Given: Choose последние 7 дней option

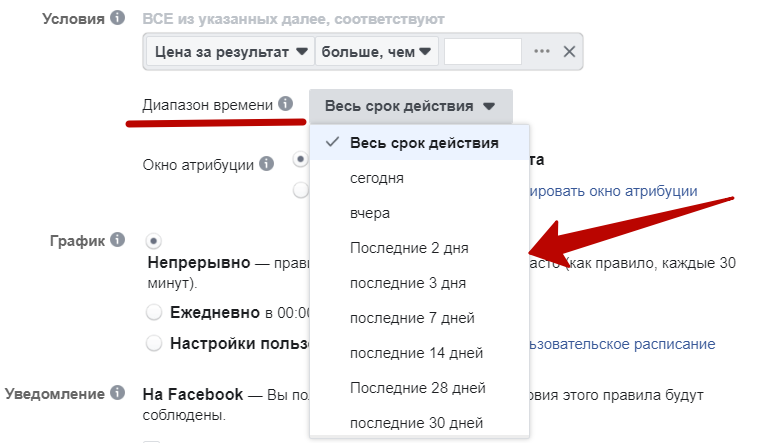Looking at the screenshot, I should (419, 318).
